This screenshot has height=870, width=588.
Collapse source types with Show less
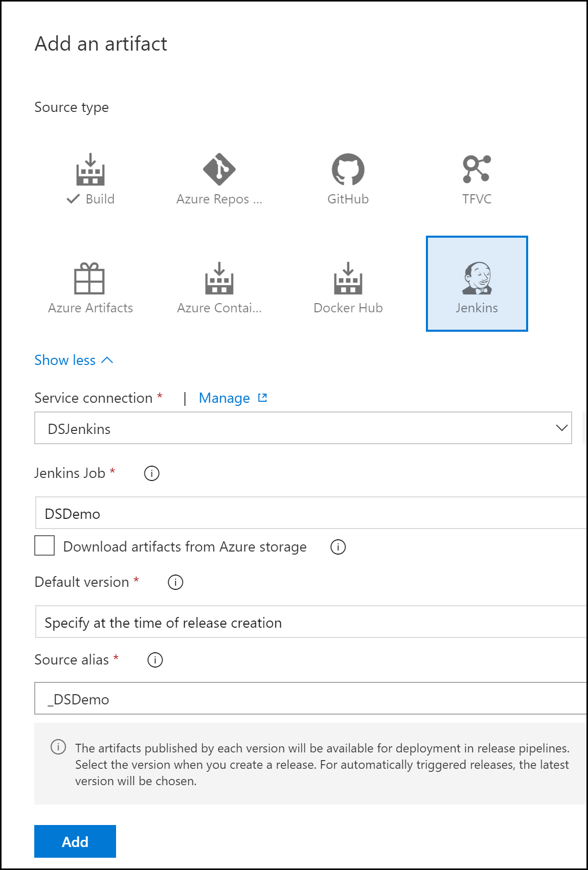click(74, 360)
